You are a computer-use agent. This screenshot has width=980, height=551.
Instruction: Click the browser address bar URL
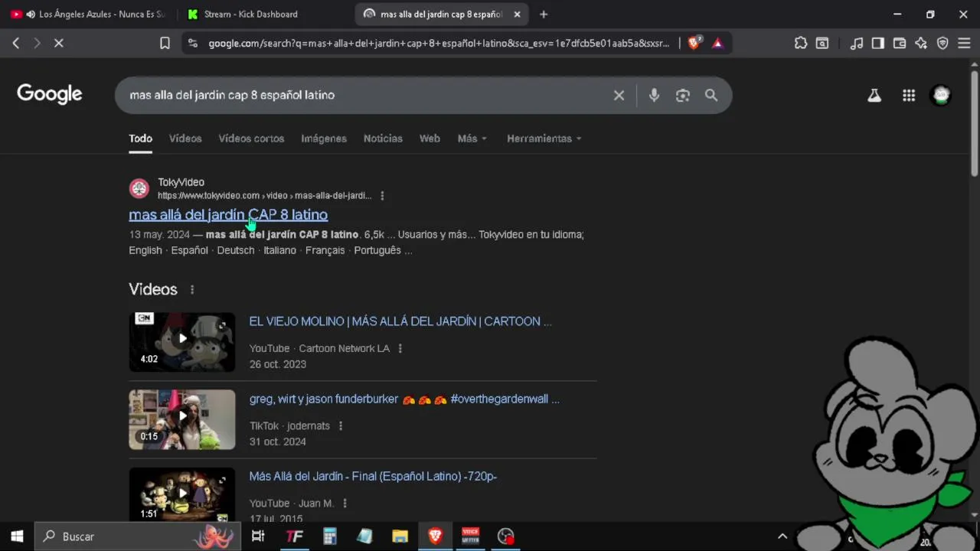coord(439,44)
